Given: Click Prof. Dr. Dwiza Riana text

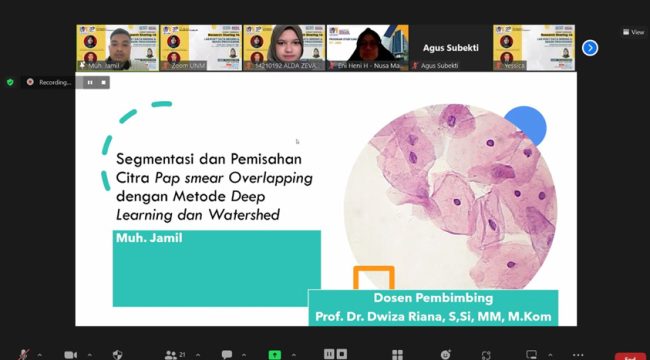Looking at the screenshot, I should point(433,317).
